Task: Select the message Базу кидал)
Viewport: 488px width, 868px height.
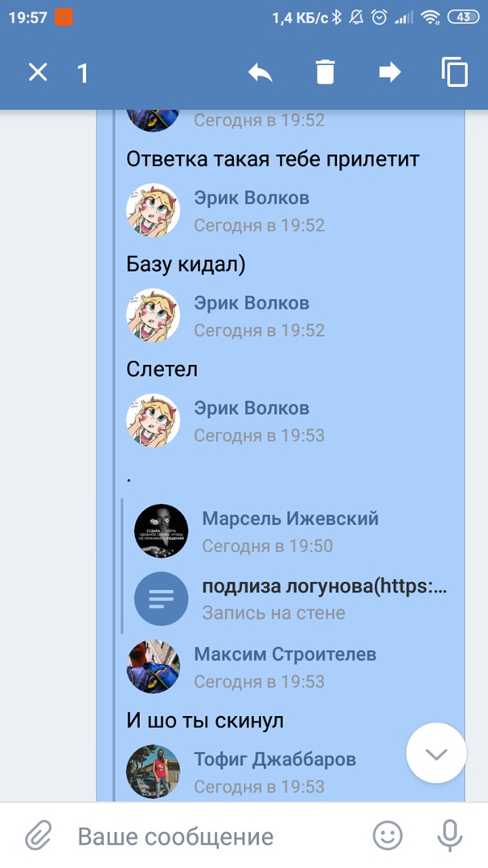Action: pyautogui.click(x=186, y=264)
